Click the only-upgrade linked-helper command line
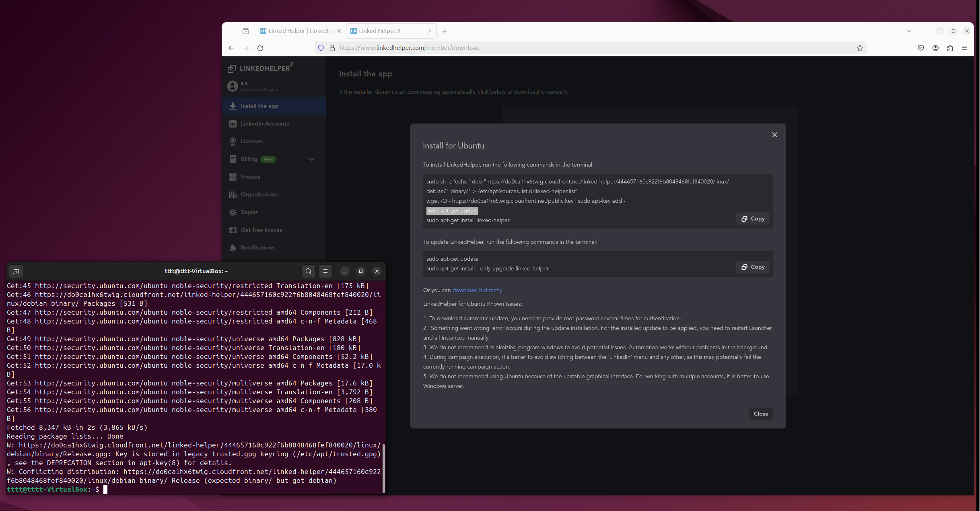 488,268
